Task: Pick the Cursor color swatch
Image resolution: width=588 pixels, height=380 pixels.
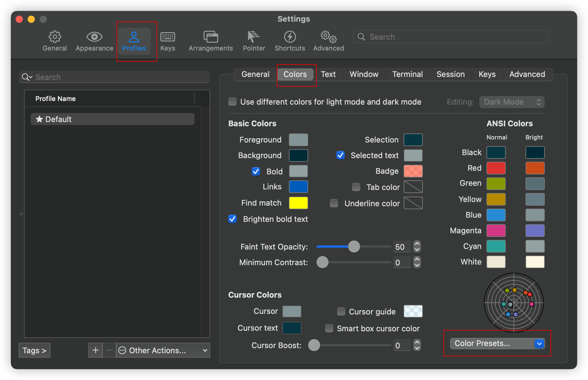Action: tap(292, 311)
